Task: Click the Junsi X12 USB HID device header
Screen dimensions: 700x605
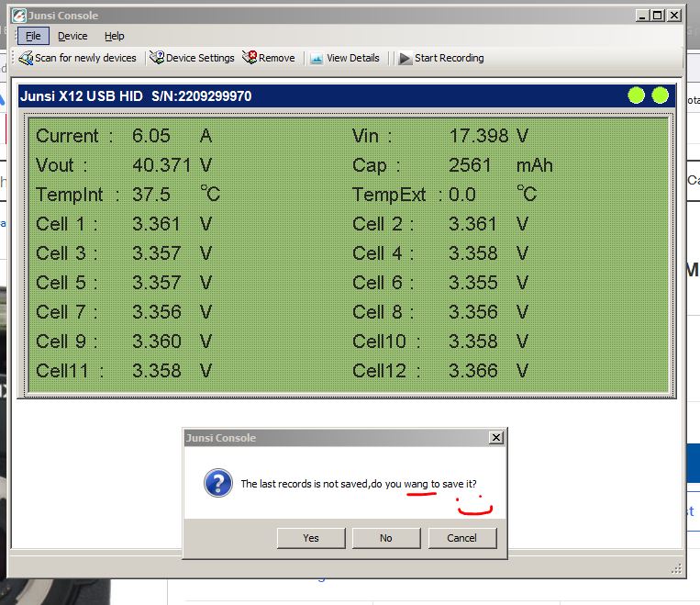Action: pyautogui.click(x=347, y=95)
